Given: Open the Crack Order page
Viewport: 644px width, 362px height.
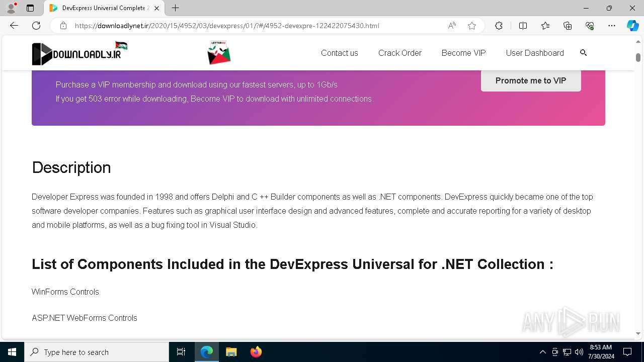Looking at the screenshot, I should pyautogui.click(x=400, y=53).
